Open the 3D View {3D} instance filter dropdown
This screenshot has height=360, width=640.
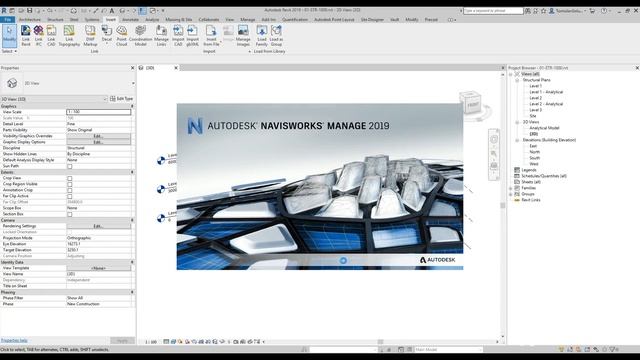coord(105,99)
